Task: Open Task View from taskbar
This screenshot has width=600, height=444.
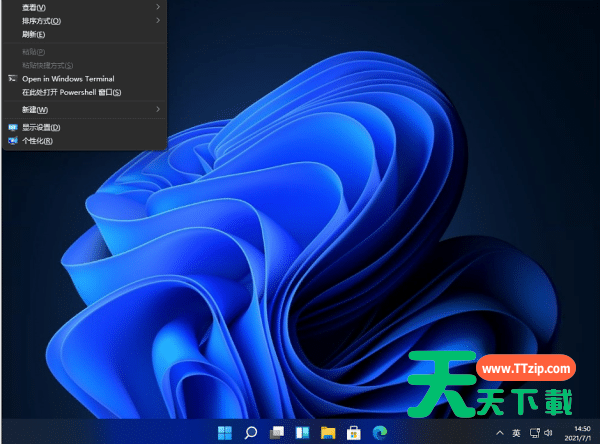Action: click(277, 432)
